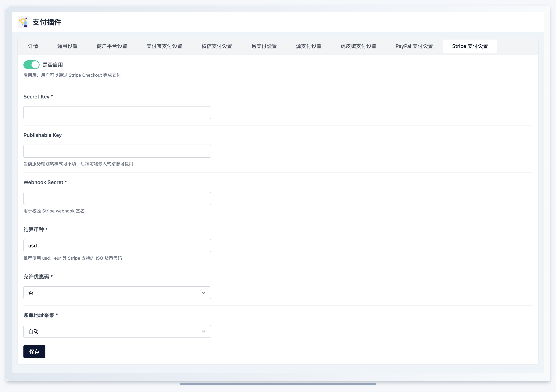Open the 允许优惠码 dropdown
The height and width of the screenshot is (392, 556).
[x=117, y=293]
